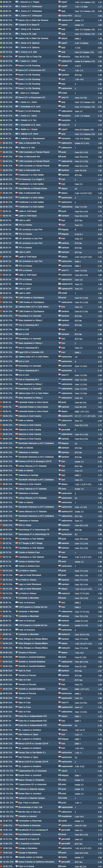Click the sport icon in Egypt U20 vs Colombia U20 row
103x868 pixels.
coord(1,352)
